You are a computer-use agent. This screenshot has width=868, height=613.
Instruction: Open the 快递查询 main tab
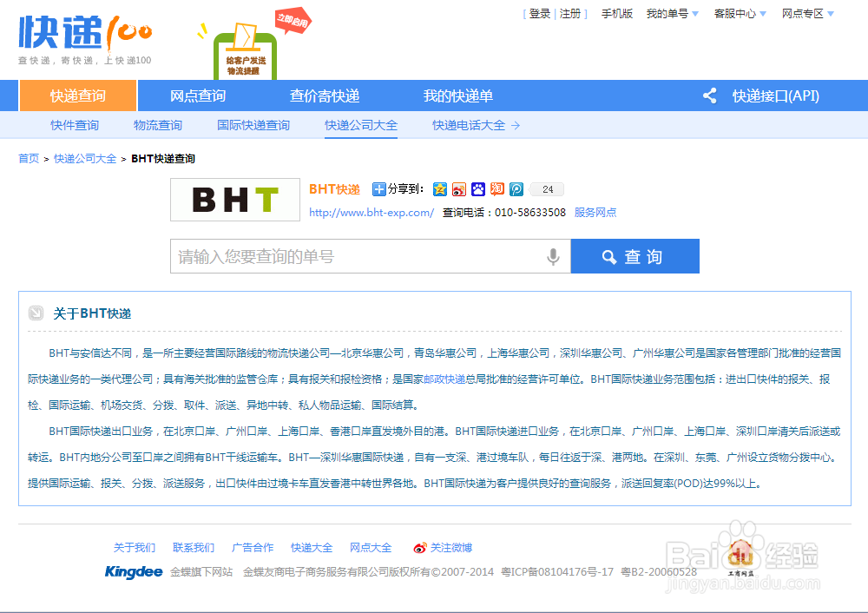tap(78, 96)
